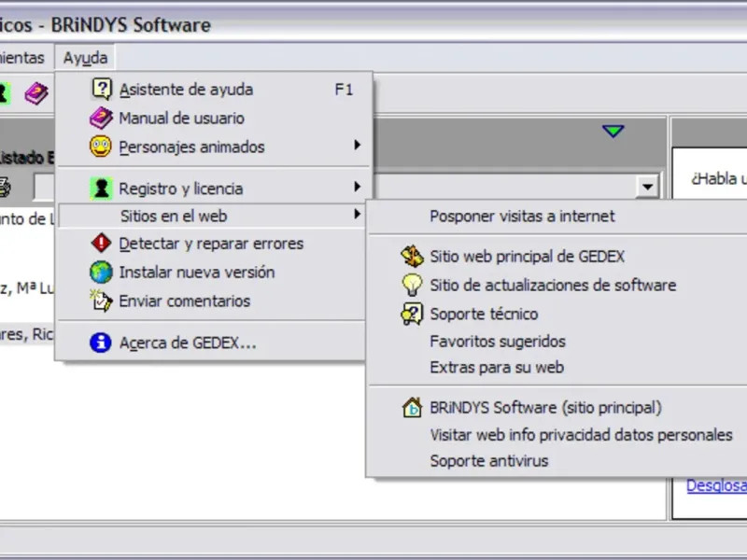Viewport: 747px width, 560px height.
Task: Open Manual de usuario
Action: coord(213,118)
